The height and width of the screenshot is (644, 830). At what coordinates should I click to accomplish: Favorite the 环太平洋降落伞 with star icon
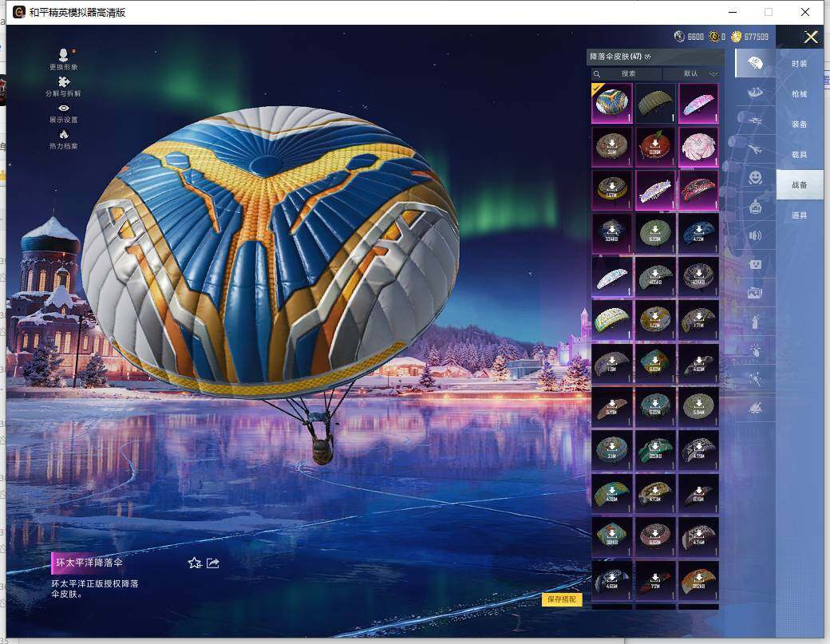click(195, 563)
